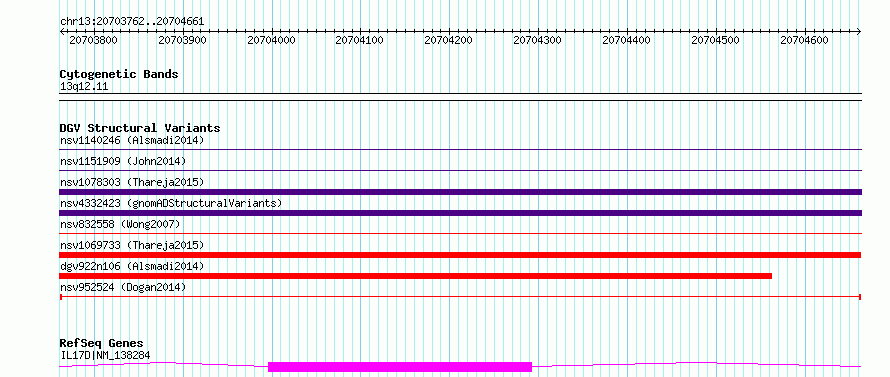Image resolution: width=890 pixels, height=377 pixels.
Task: Select the nsv1069733 (Thareja2015) label
Action: point(132,245)
